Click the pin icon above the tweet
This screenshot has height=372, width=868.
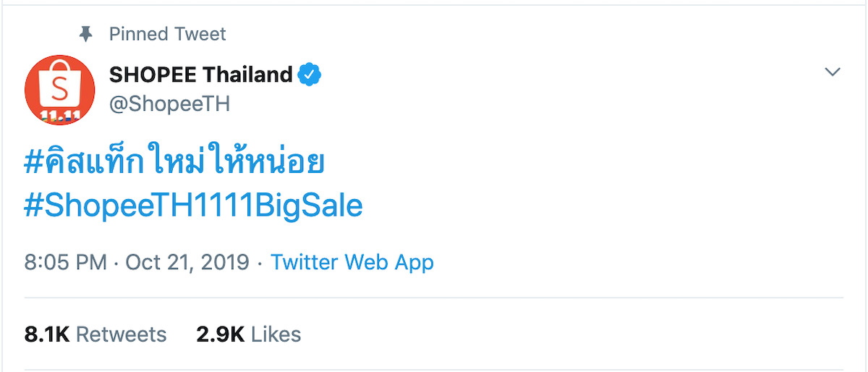point(86,34)
